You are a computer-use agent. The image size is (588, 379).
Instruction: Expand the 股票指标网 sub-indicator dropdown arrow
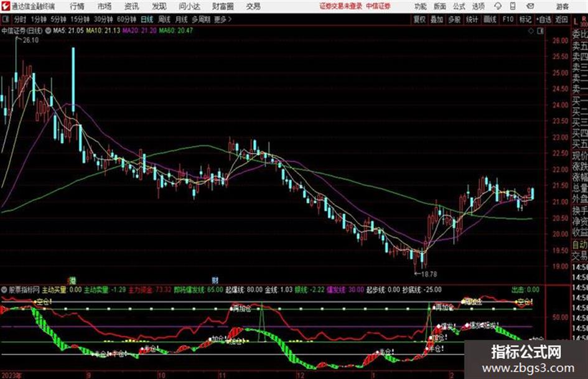click(4, 289)
